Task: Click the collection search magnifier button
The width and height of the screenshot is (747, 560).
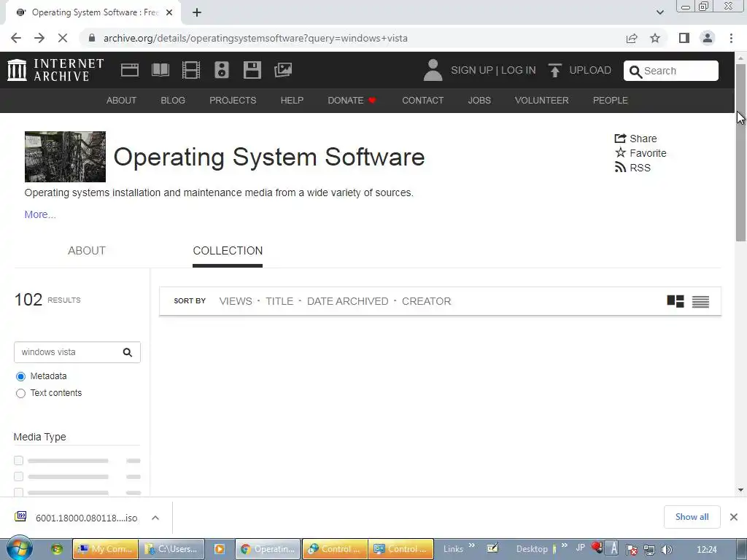Action: pos(127,352)
